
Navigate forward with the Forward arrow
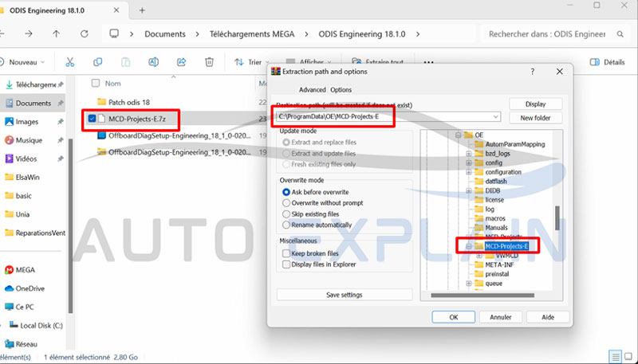click(x=29, y=34)
